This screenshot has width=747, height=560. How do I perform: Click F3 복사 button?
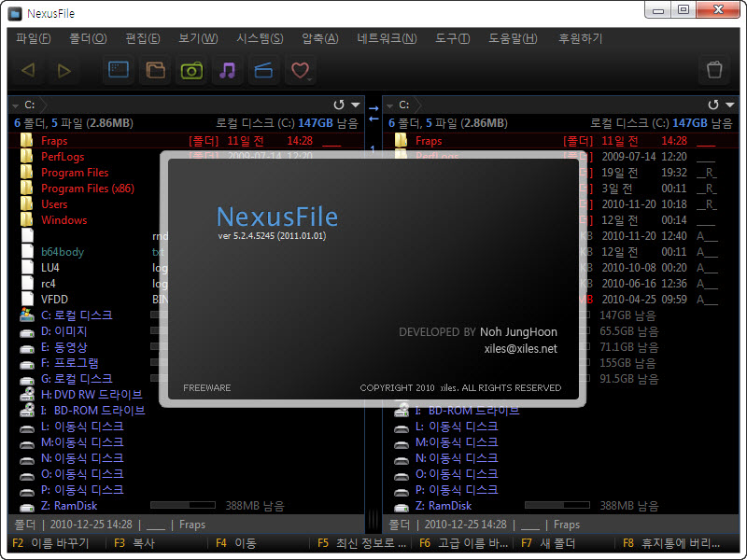point(134,543)
